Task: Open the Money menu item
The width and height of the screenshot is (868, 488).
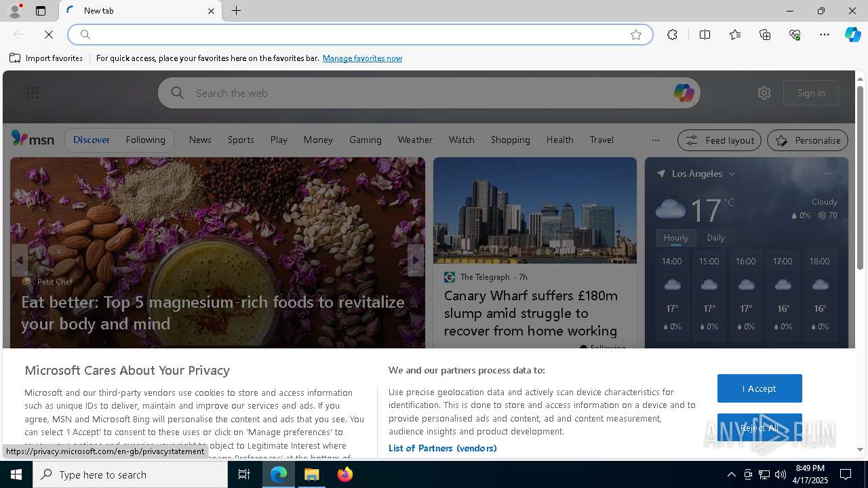Action: [x=318, y=140]
